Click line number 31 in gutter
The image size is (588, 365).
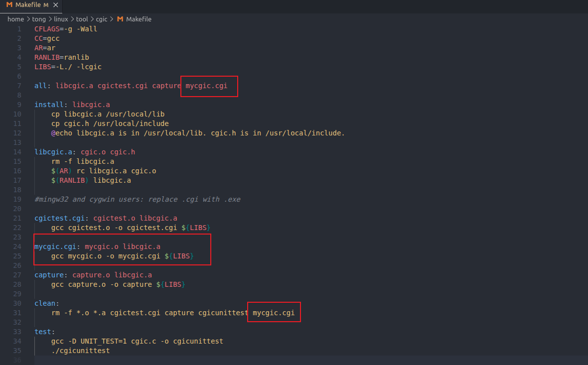coord(17,313)
